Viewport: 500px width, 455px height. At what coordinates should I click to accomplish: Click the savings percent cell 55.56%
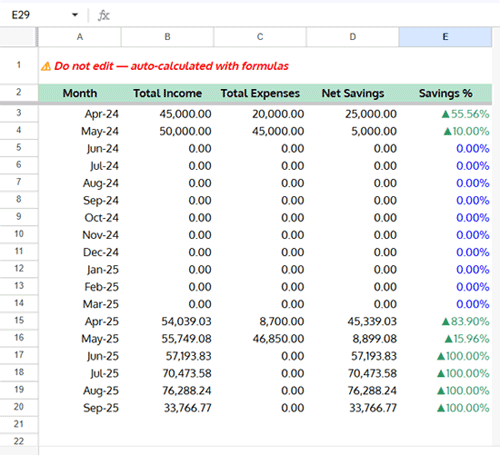click(445, 114)
